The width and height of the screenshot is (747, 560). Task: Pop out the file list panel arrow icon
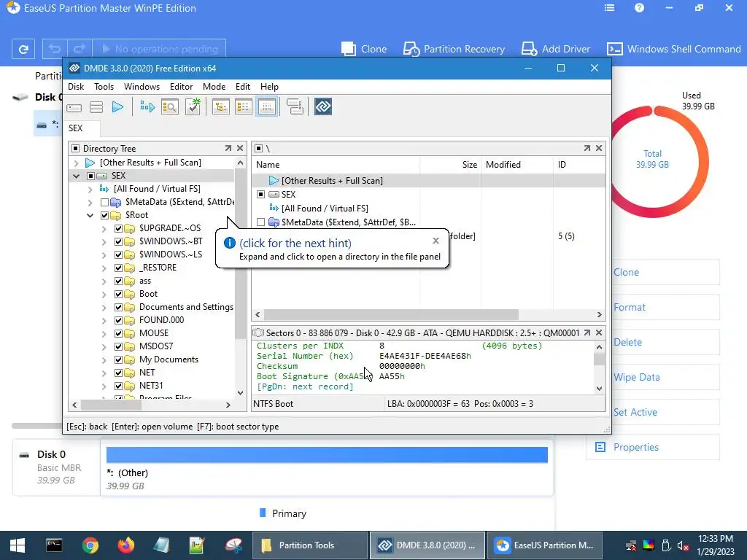587,149
